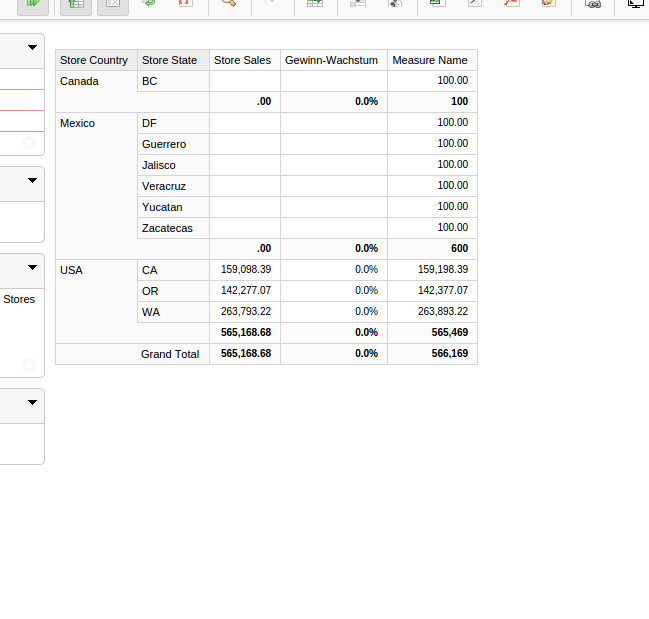Open the dropdown arrow above the red-lined panel
The height and width of the screenshot is (619, 649).
coord(32,47)
